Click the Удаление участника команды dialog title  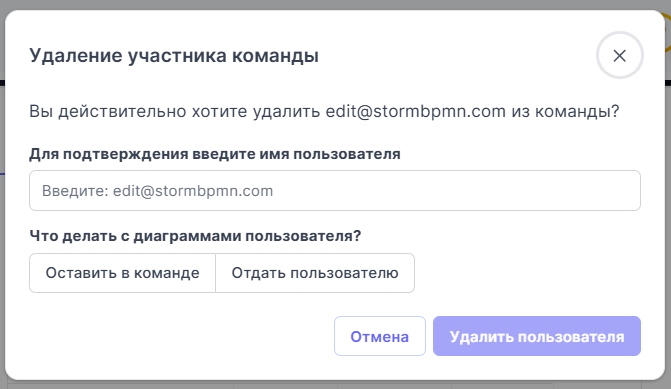174,56
